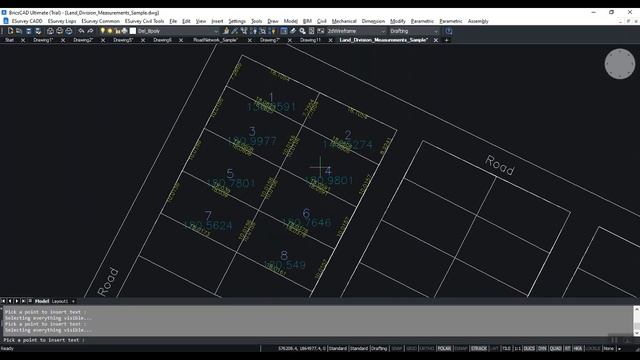The width and height of the screenshot is (640, 360).
Task: Click the blue help icon after workspace dropdown
Action: [x=449, y=31]
